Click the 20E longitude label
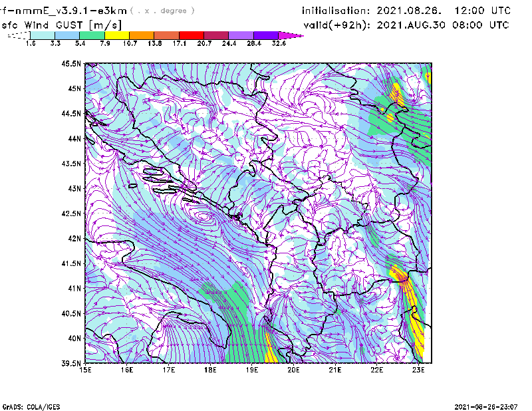 tap(293, 370)
